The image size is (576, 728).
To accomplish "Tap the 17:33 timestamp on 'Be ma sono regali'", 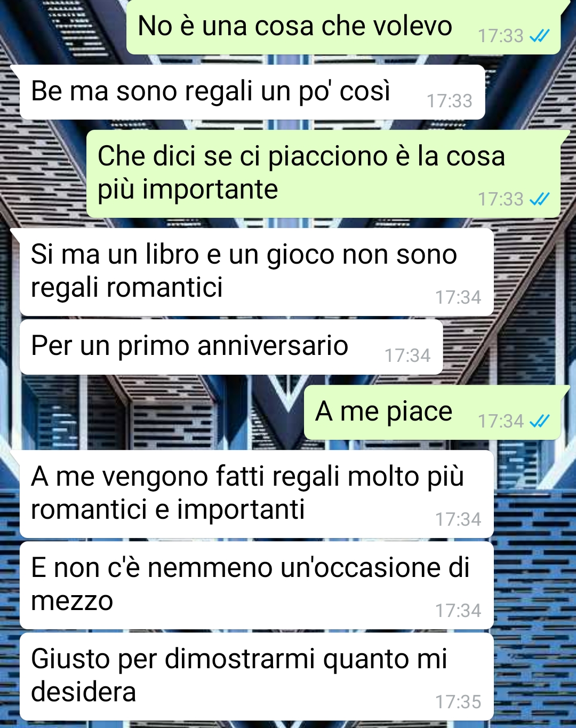I will click(450, 101).
